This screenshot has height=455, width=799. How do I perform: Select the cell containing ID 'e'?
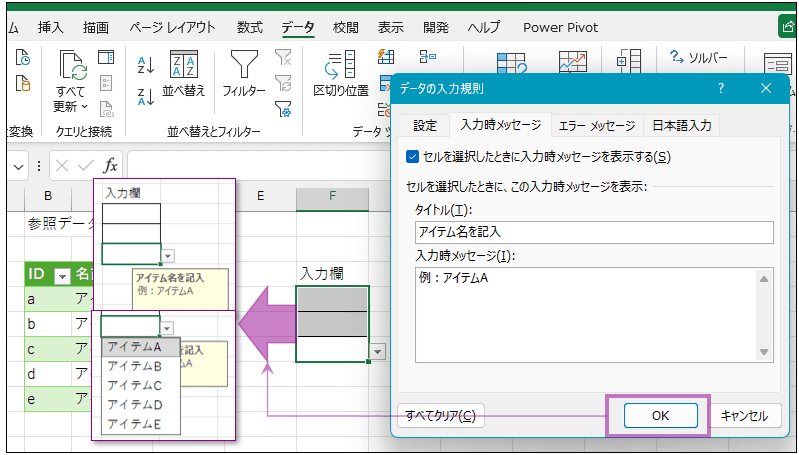48,399
